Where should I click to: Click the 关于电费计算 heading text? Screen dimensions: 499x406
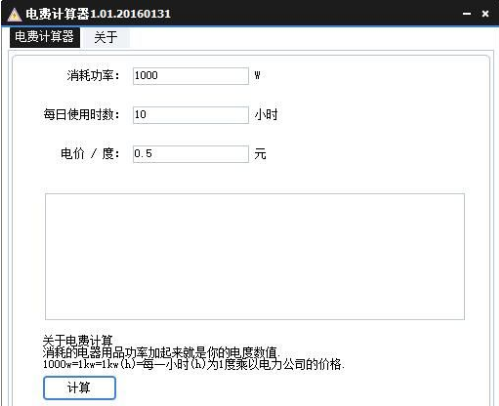78,340
